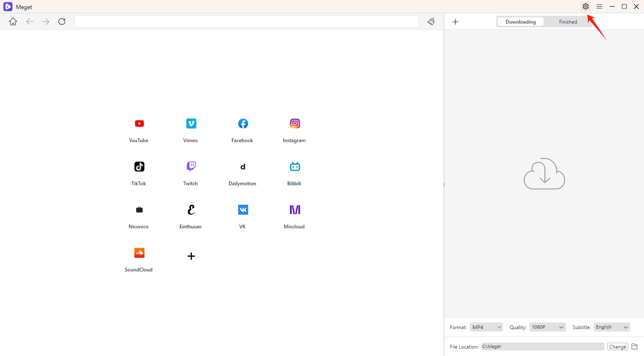Open the VK shortcut icon
This screenshot has width=644, height=356.
coord(243,210)
